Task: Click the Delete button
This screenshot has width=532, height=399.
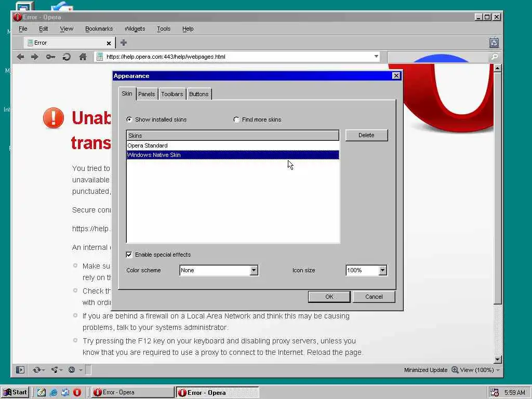Action: (366, 135)
